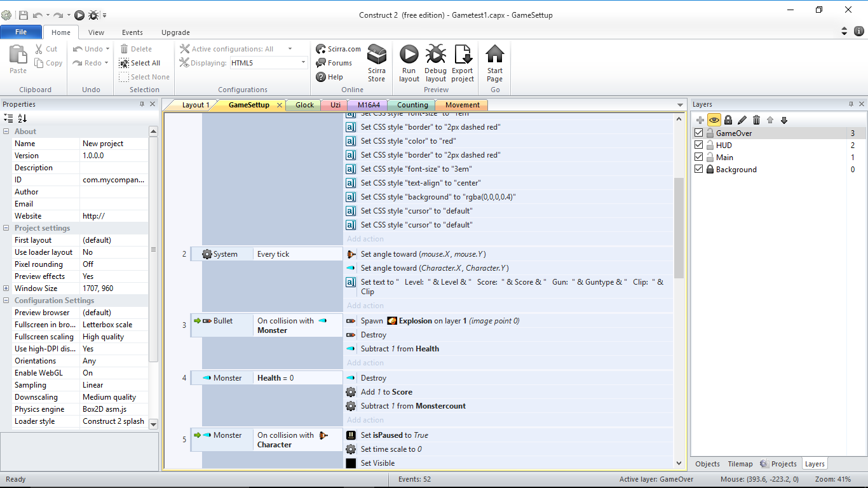Open the Forums link

click(334, 63)
